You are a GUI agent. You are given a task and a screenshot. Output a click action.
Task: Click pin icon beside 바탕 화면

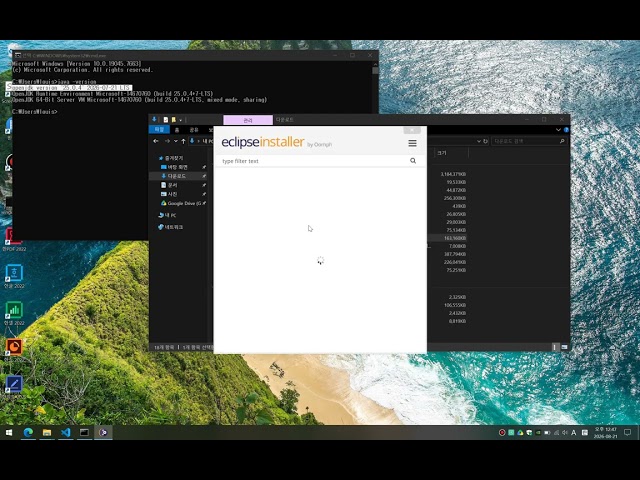[204, 167]
